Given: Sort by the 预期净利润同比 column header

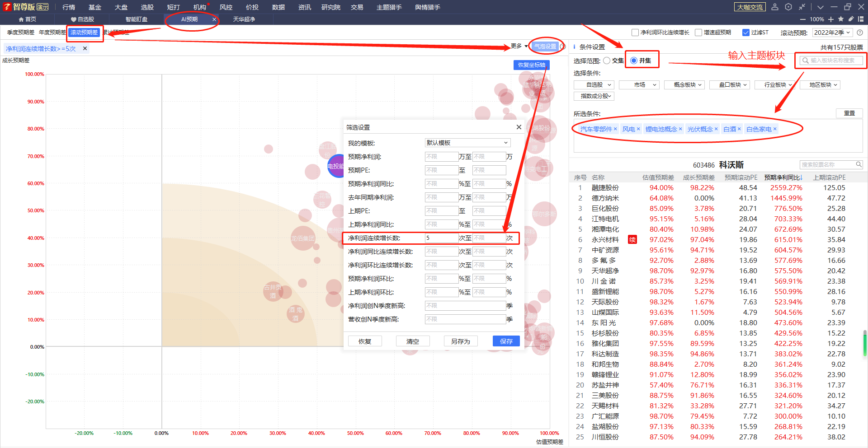Looking at the screenshot, I should [x=783, y=177].
